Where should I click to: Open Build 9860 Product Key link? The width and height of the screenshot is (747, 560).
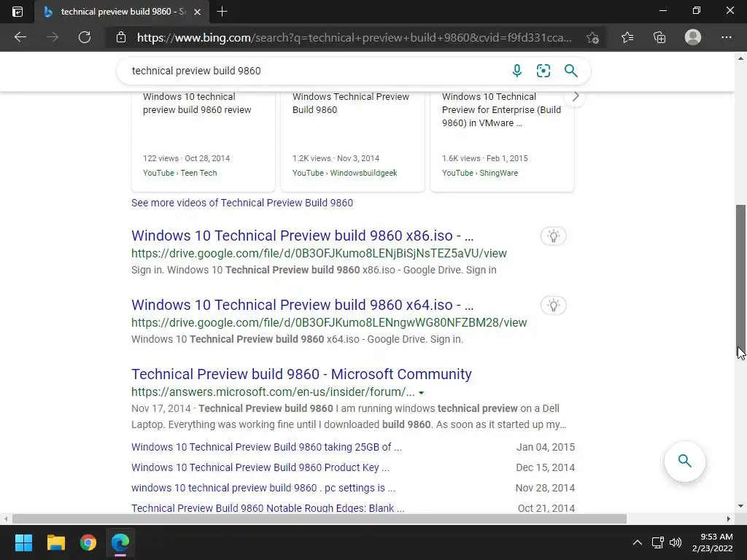click(260, 467)
